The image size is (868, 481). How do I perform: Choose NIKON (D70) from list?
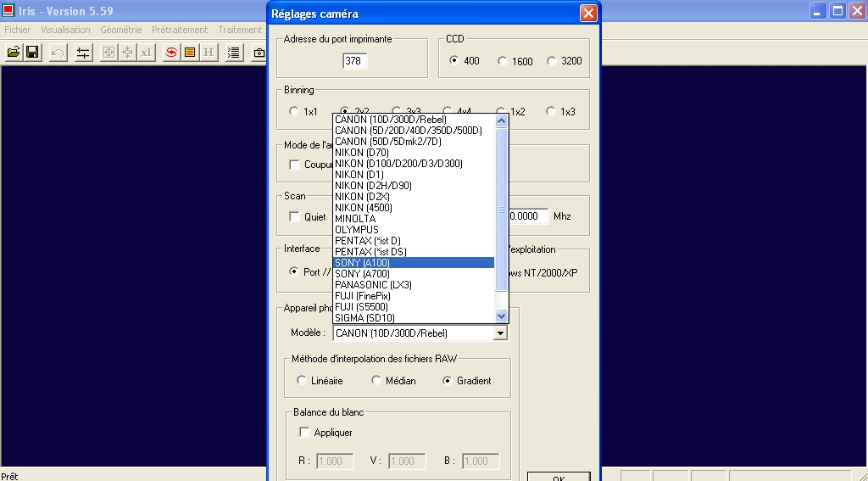click(x=414, y=153)
